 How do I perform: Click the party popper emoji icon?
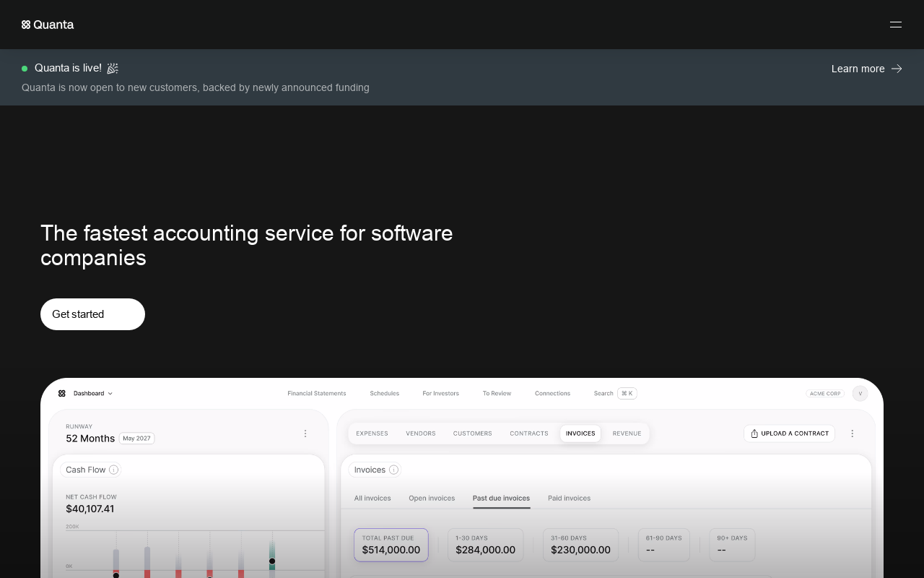pos(113,68)
